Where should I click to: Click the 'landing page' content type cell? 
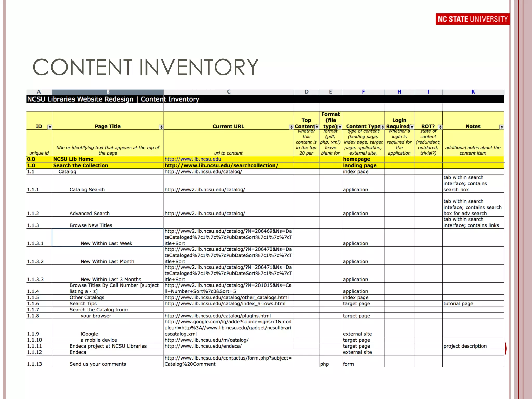coord(363,165)
